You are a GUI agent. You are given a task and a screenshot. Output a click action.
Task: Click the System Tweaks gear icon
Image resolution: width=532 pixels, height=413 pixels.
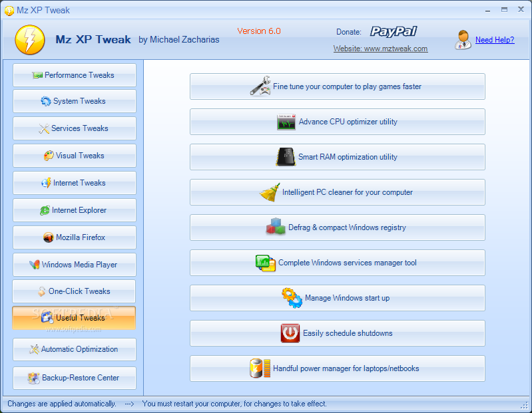click(46, 101)
